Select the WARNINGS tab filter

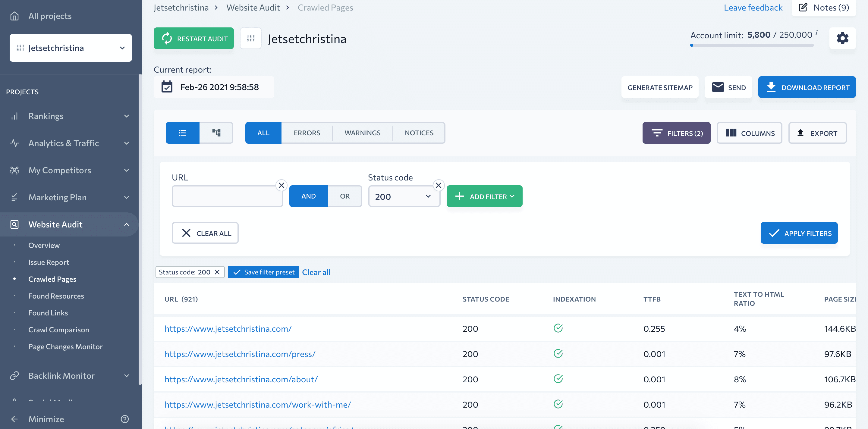tap(363, 132)
